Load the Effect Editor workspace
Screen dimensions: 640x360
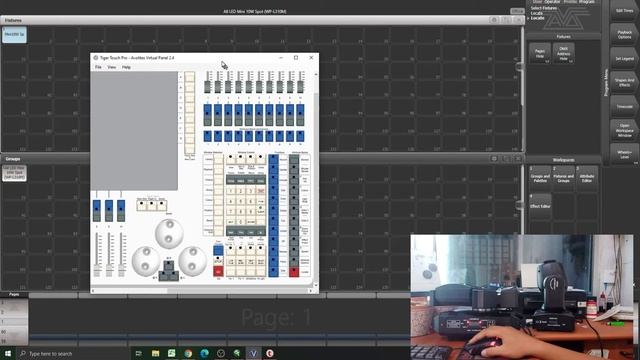coord(540,205)
